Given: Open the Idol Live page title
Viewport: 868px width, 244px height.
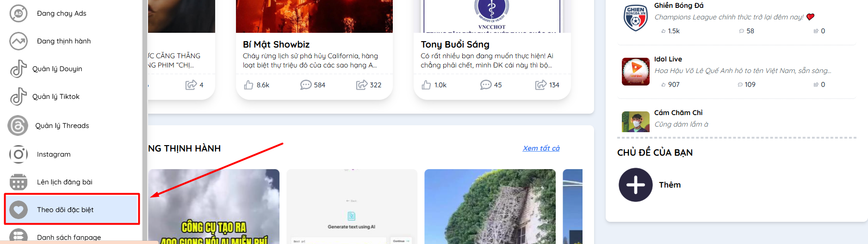Looking at the screenshot, I should pyautogui.click(x=668, y=59).
